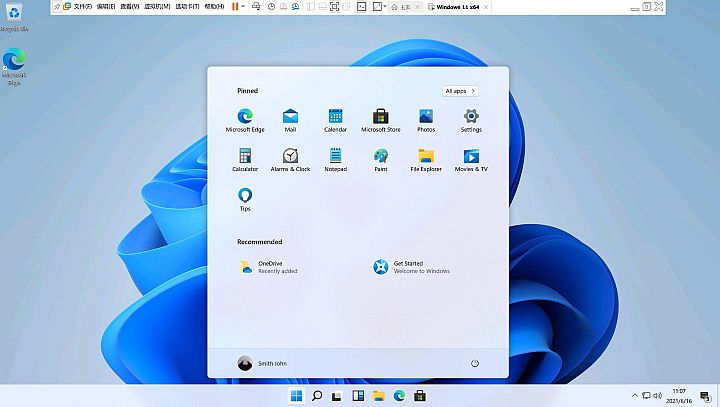
Task: Take a VM snapshot clock icon
Action: (271, 7)
